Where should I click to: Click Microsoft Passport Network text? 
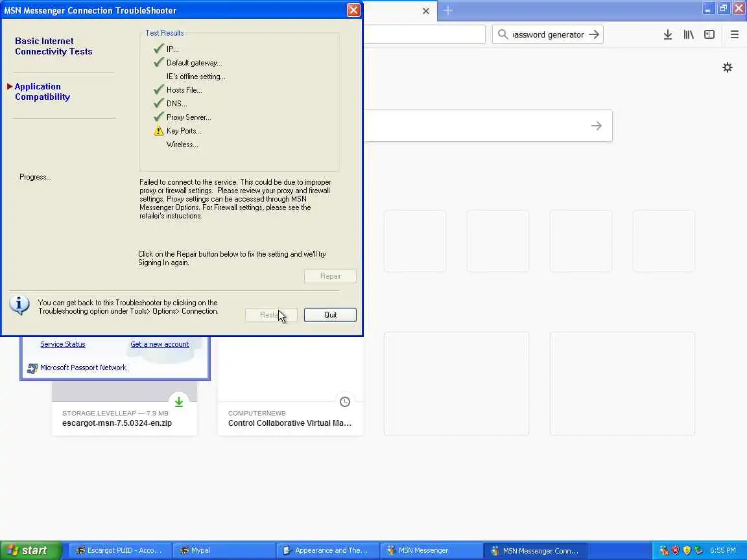(x=84, y=367)
